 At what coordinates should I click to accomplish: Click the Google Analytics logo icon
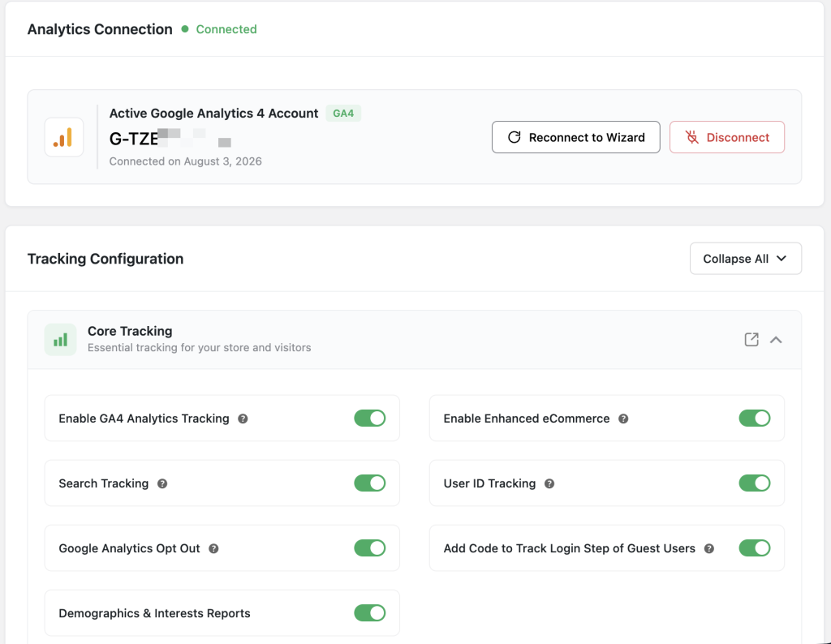click(x=63, y=137)
